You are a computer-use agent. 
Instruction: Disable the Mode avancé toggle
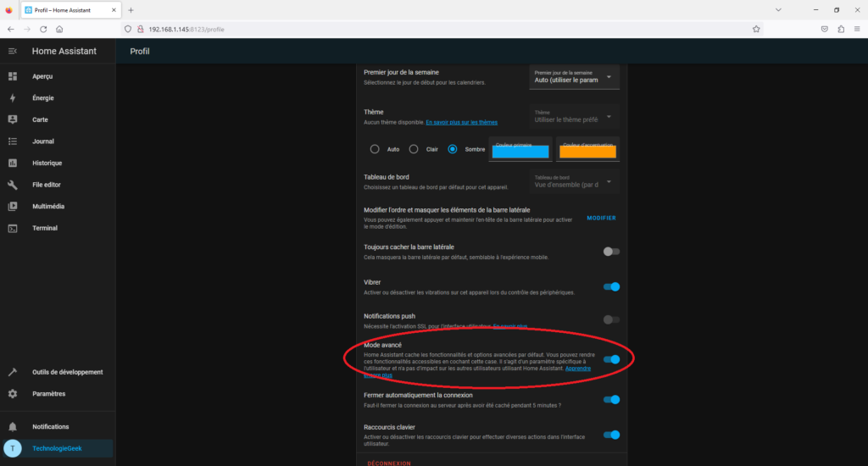[611, 359]
